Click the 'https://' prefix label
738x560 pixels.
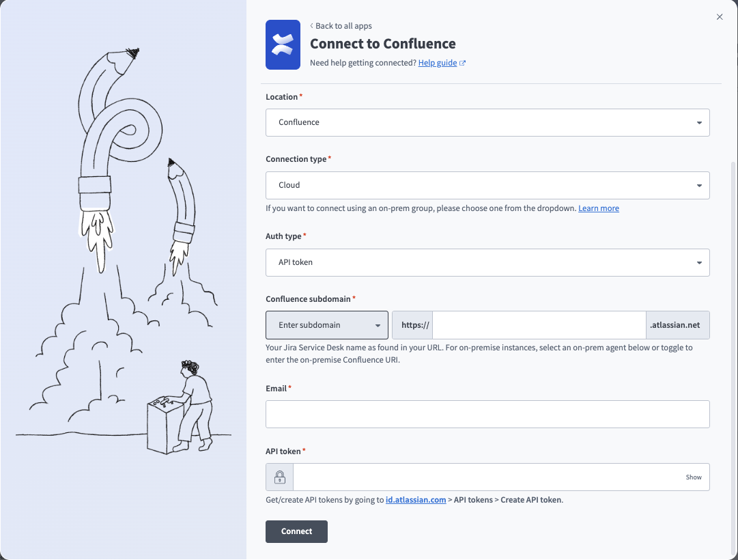412,325
